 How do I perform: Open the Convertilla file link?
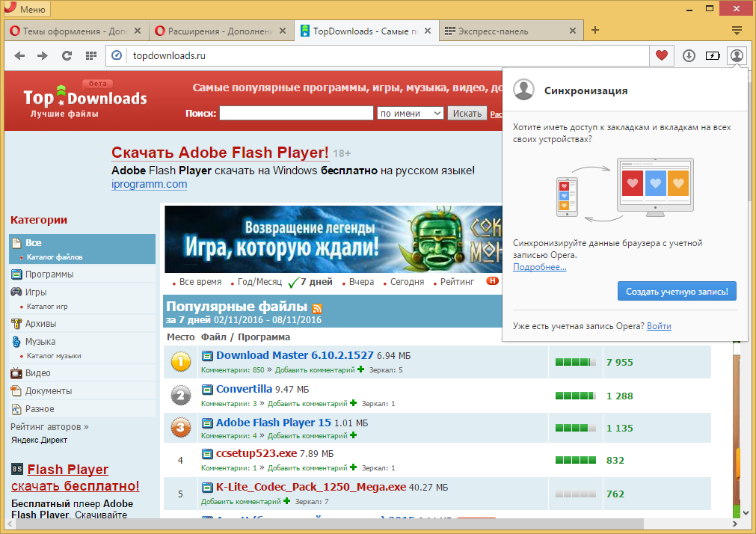[244, 389]
